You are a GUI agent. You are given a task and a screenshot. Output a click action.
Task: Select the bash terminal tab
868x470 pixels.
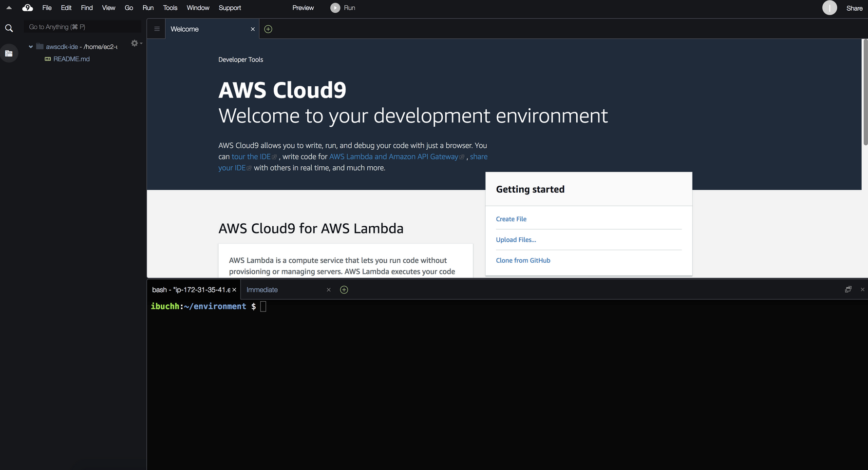pyautogui.click(x=191, y=290)
